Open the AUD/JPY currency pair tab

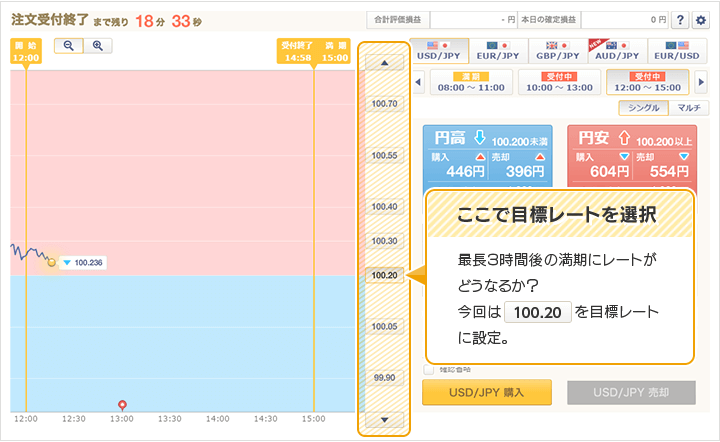(617, 50)
